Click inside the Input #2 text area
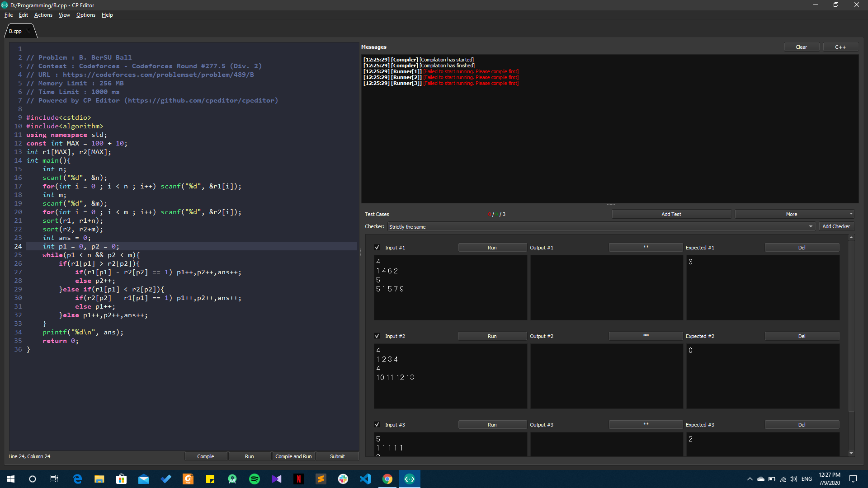Viewport: 868px width, 488px height. click(450, 376)
